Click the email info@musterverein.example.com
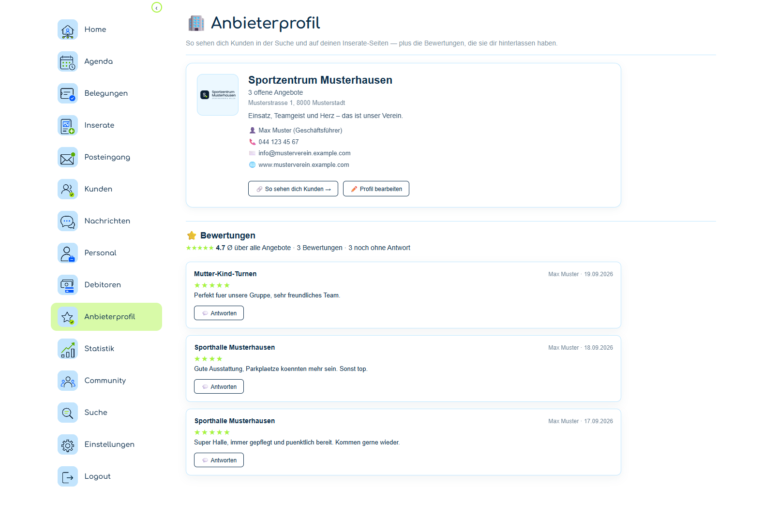This screenshot has height=532, width=778. click(x=304, y=153)
